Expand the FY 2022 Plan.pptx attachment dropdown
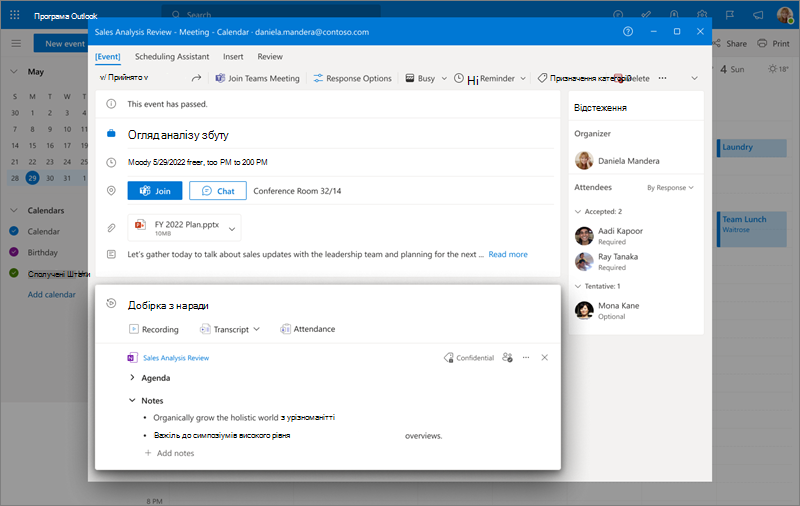Screen dimensions: 800x506 tap(232, 229)
